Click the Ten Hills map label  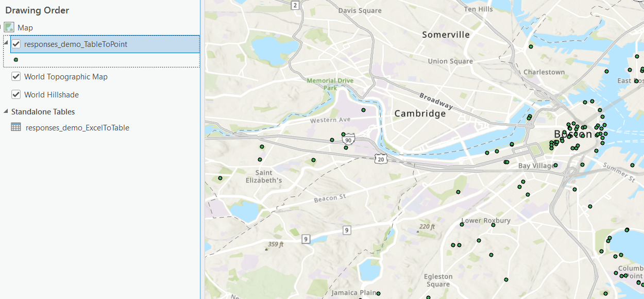pyautogui.click(x=478, y=9)
